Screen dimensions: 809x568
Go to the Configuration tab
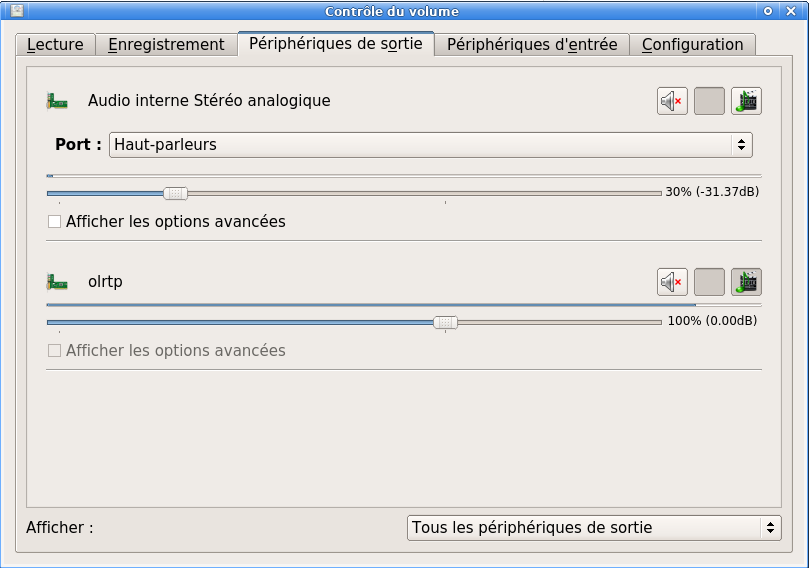tap(692, 44)
